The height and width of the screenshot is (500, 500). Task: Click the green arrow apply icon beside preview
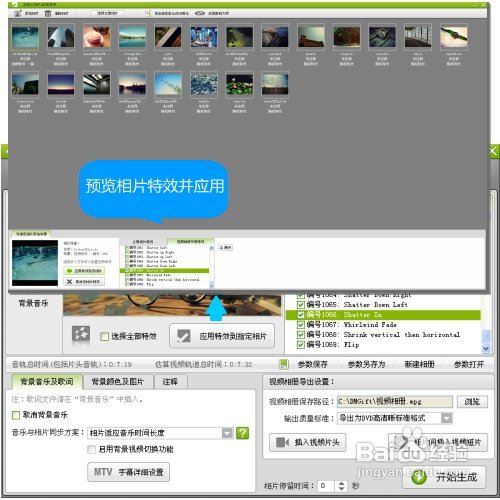69,271
